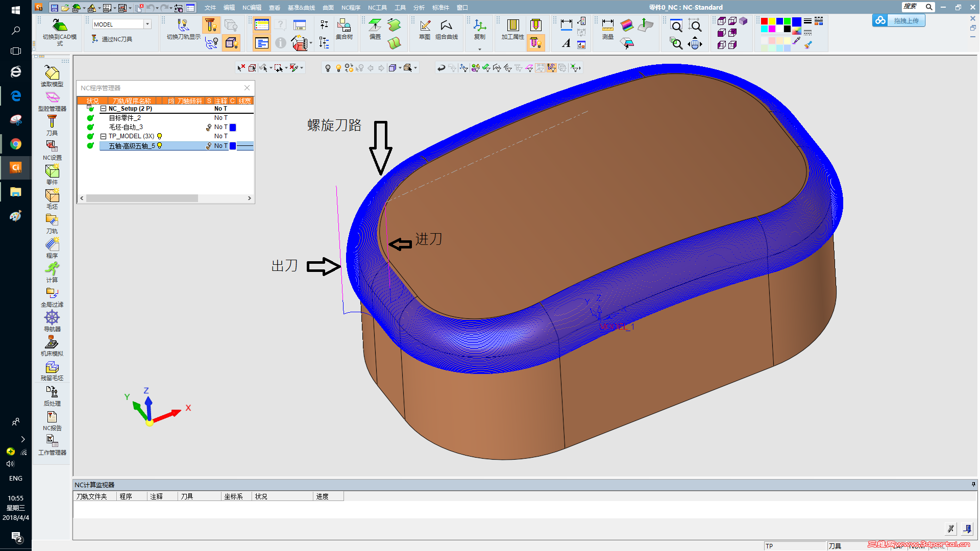Open the MODEL dropdown combo box

coord(148,24)
